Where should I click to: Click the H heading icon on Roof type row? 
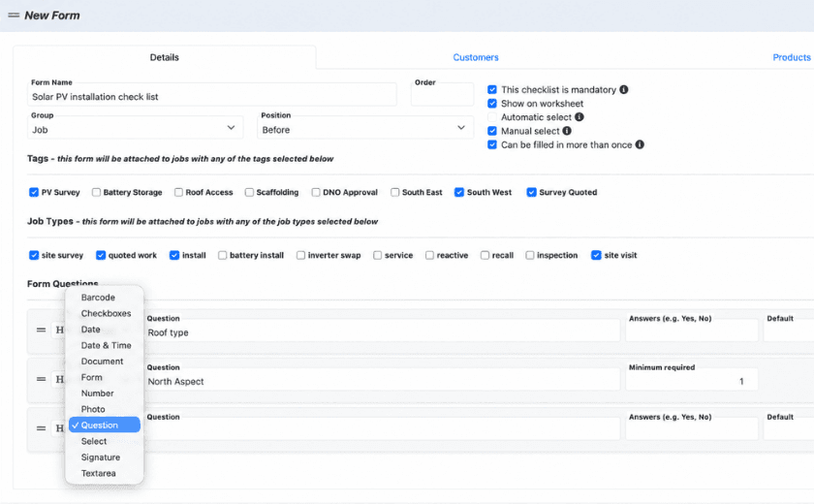click(x=60, y=330)
